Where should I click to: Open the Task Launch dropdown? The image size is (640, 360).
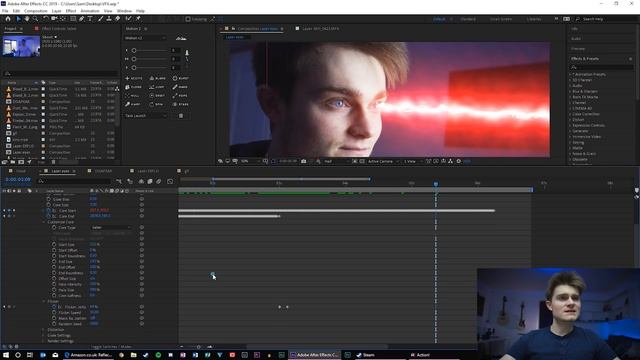click(x=146, y=116)
